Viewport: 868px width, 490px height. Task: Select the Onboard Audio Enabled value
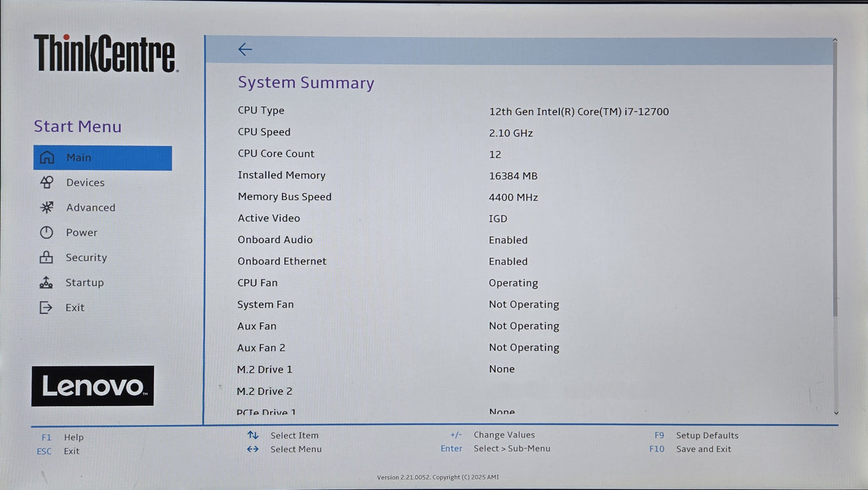click(x=508, y=240)
